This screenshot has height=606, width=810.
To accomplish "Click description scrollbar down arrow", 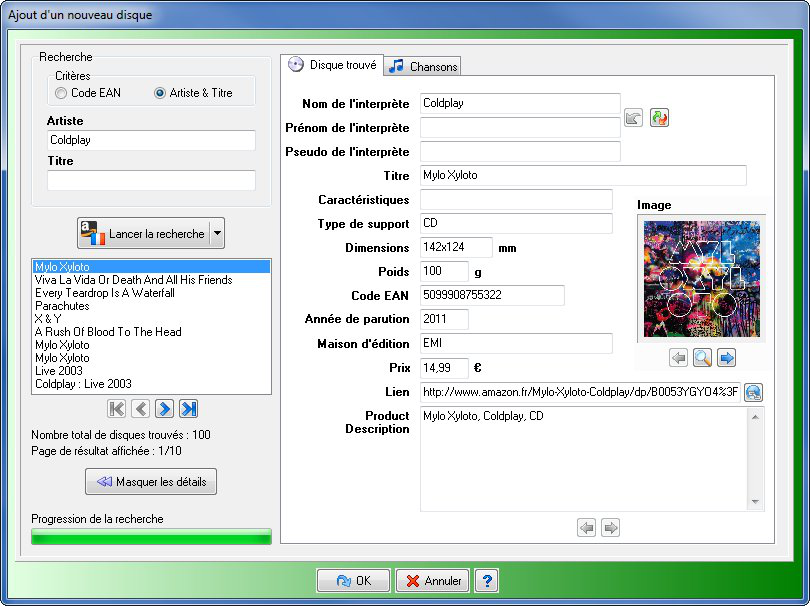I will (x=756, y=502).
